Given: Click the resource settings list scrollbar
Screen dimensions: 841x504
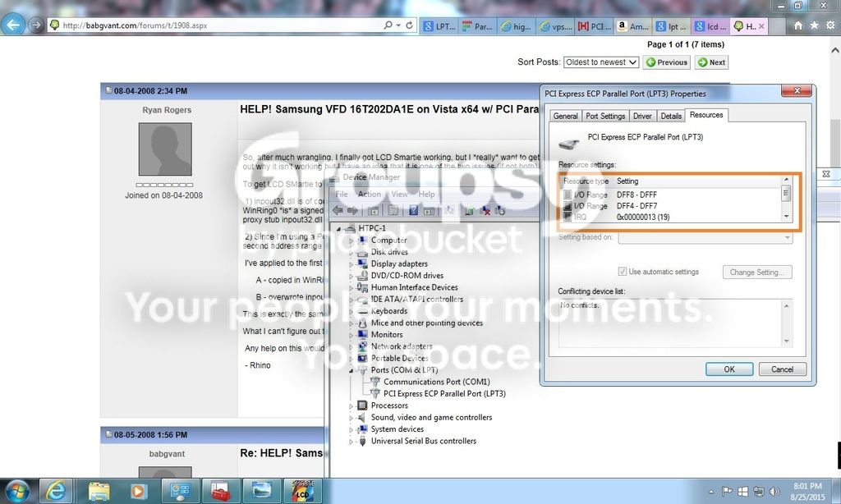Looking at the screenshot, I should pos(786,198).
